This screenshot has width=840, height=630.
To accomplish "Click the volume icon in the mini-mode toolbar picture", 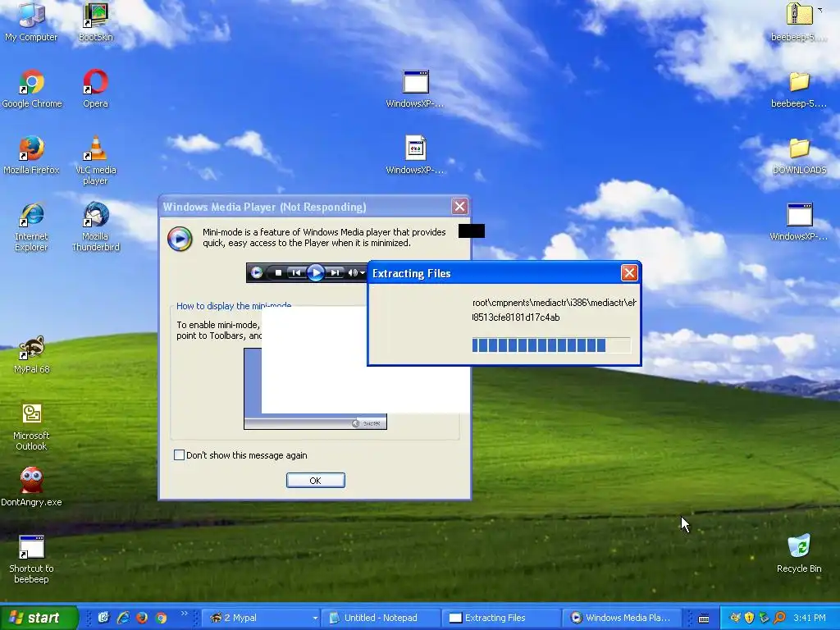I will coord(353,272).
